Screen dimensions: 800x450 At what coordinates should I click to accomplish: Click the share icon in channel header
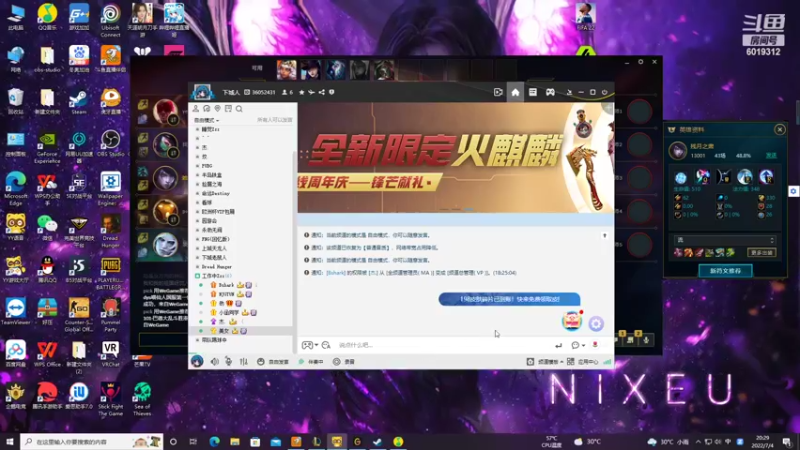[x=321, y=92]
